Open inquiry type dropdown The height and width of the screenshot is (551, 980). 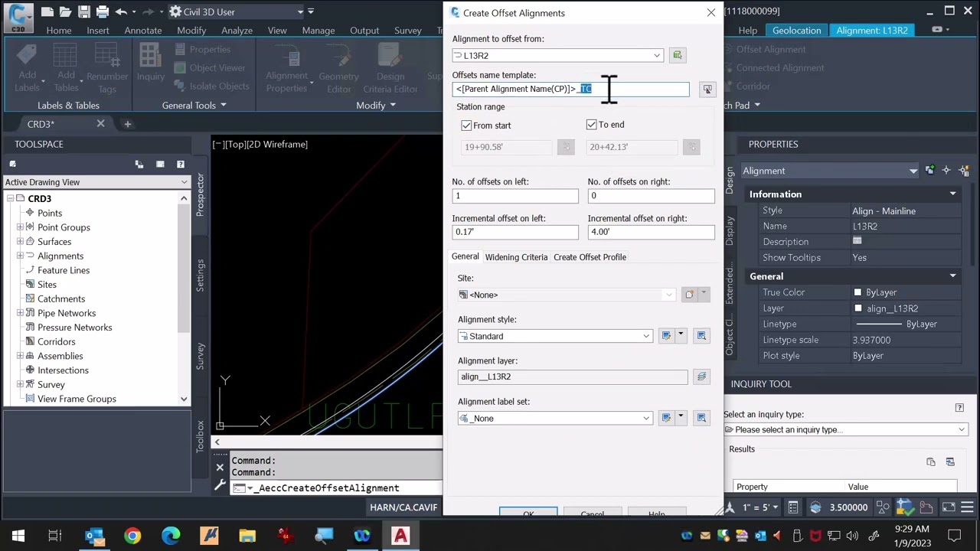click(x=845, y=429)
